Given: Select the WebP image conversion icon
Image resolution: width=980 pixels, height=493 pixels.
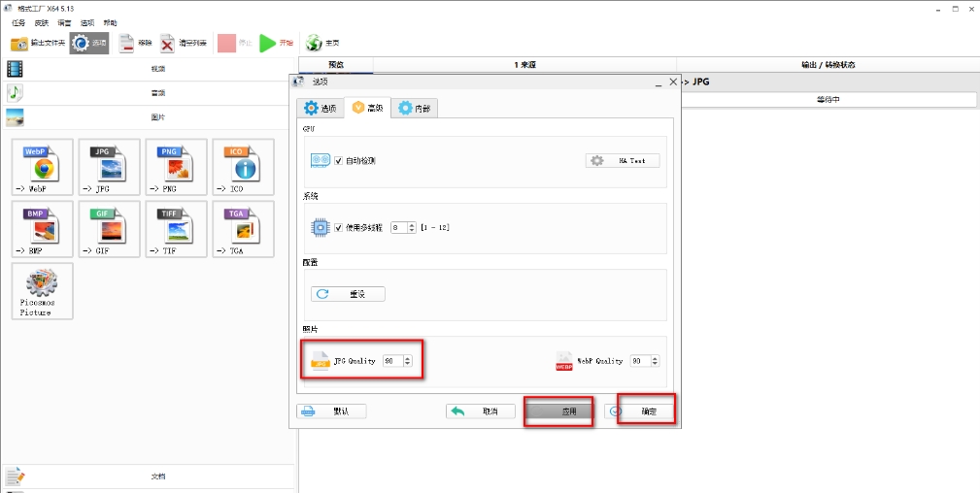Looking at the screenshot, I should coord(42,167).
